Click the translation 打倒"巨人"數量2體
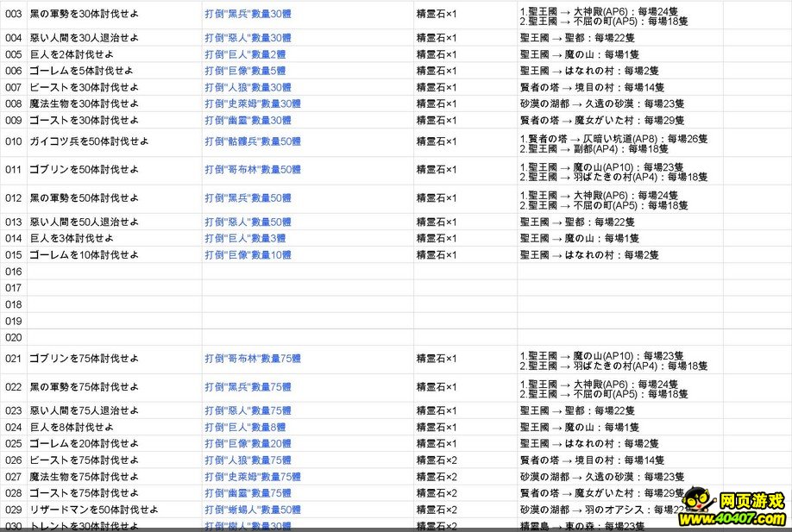 245,54
